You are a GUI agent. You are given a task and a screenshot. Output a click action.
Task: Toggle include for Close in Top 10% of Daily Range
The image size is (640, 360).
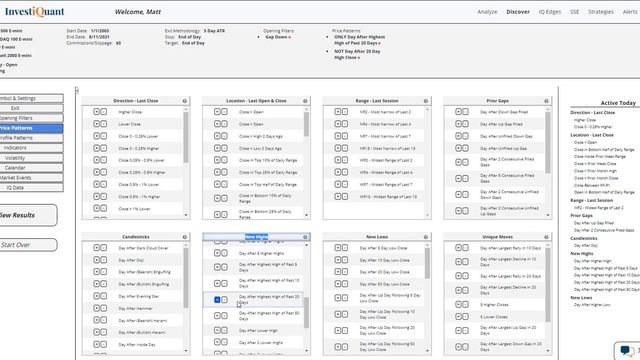[x=217, y=160]
